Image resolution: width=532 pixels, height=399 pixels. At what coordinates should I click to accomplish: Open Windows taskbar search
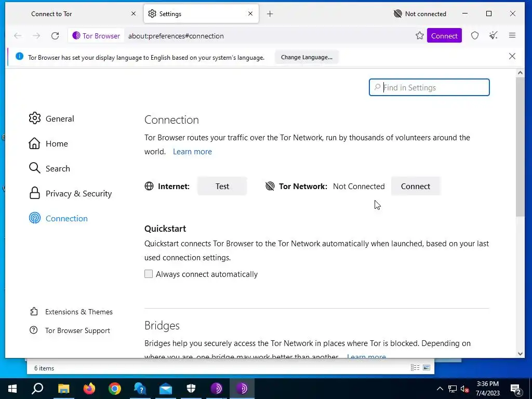click(x=37, y=389)
